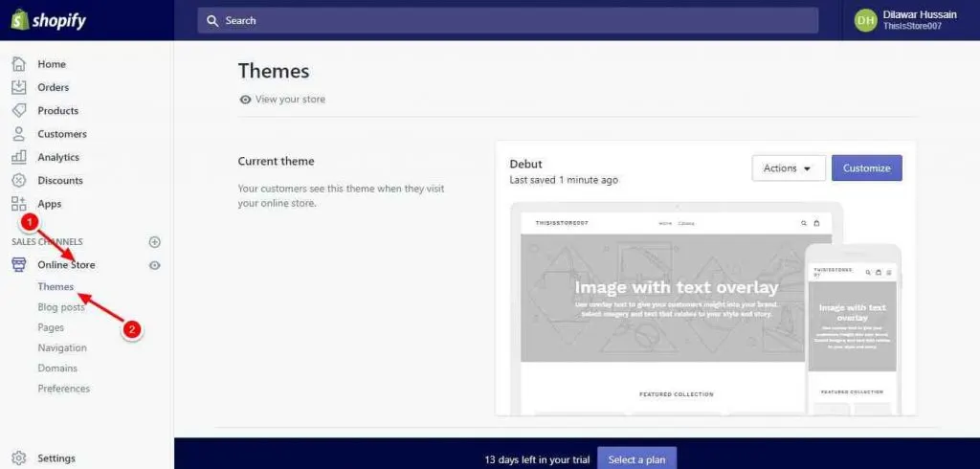
Task: Focus the Search input field
Action: [x=507, y=21]
